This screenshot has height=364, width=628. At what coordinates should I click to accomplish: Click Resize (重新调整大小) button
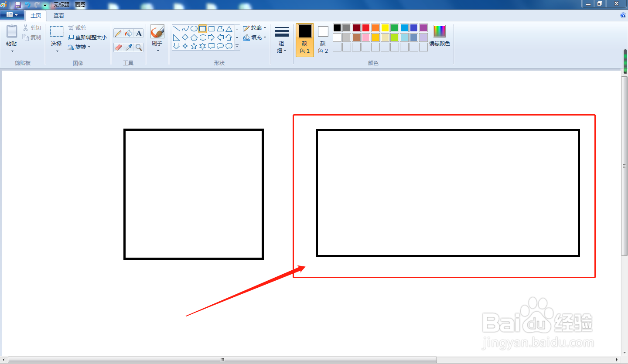click(87, 37)
